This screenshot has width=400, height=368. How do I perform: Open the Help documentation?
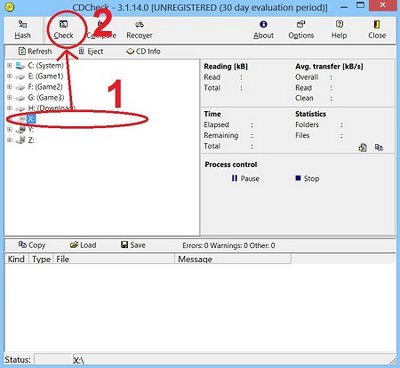click(339, 30)
